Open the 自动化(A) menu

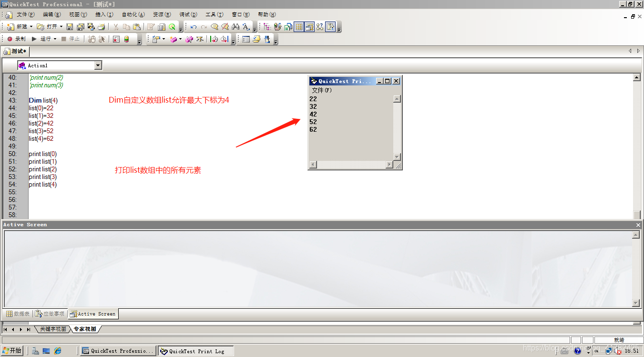pyautogui.click(x=133, y=15)
